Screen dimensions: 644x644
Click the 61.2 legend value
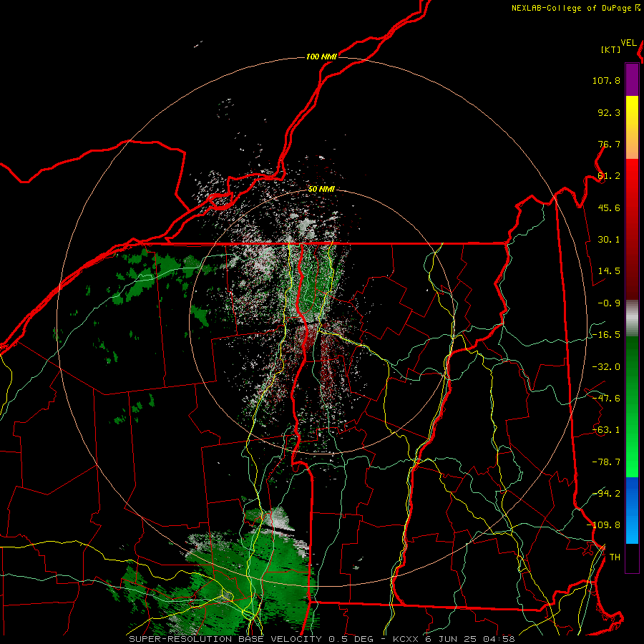pyautogui.click(x=609, y=176)
